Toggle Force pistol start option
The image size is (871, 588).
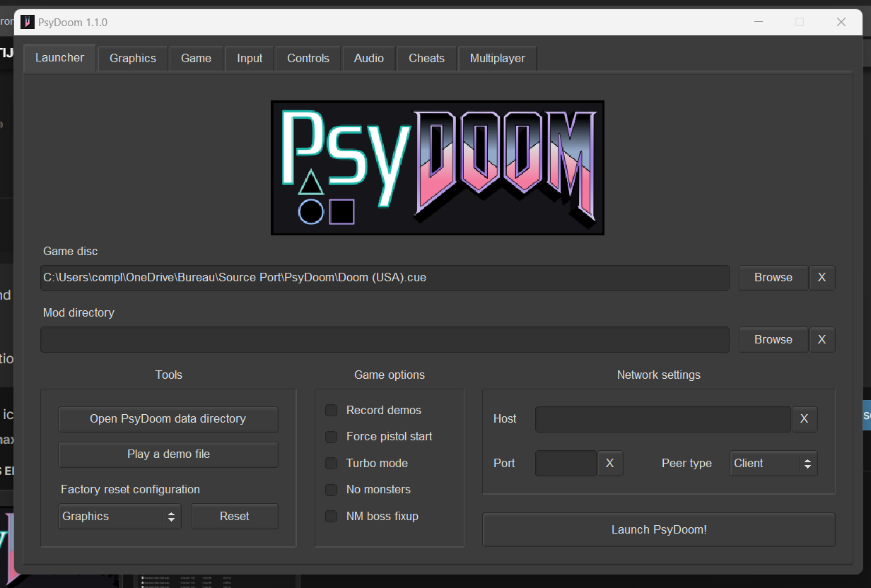(x=331, y=437)
